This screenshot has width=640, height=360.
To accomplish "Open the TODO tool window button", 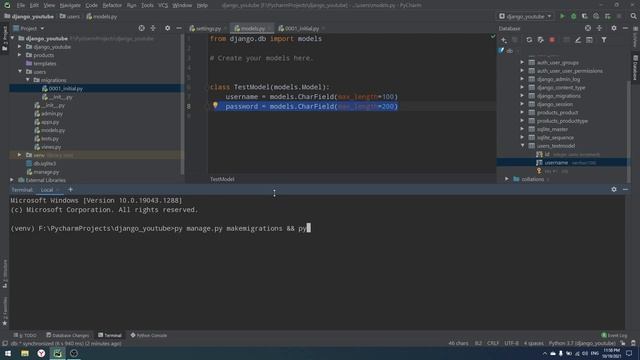I will point(25,335).
